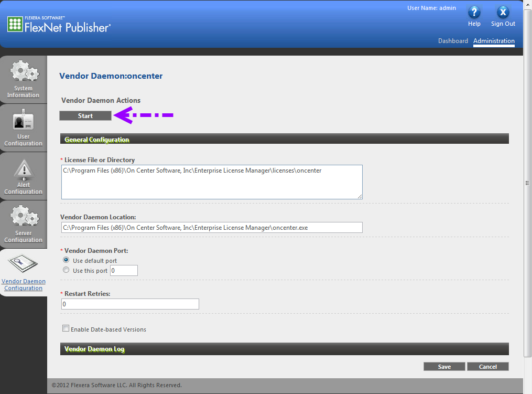Click the Vendor Daemon Location field
Viewport: 532px width, 394px height.
(x=212, y=228)
